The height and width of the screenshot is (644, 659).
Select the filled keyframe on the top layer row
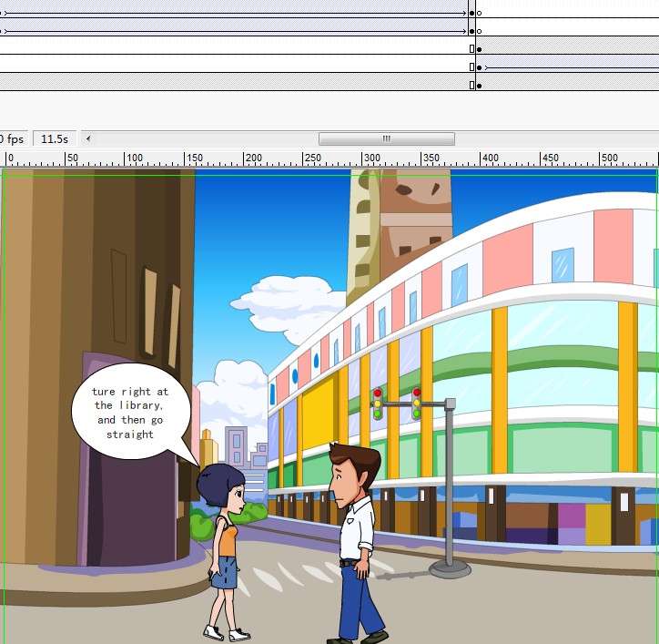coord(471,13)
